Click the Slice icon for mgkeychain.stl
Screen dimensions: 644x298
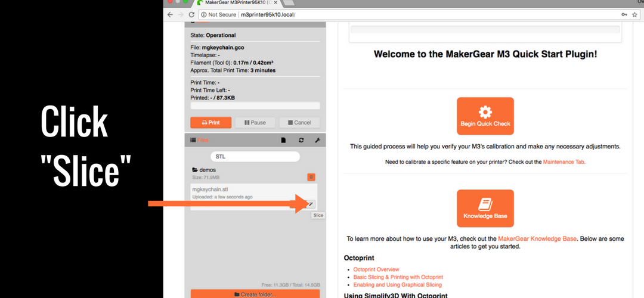pos(310,204)
